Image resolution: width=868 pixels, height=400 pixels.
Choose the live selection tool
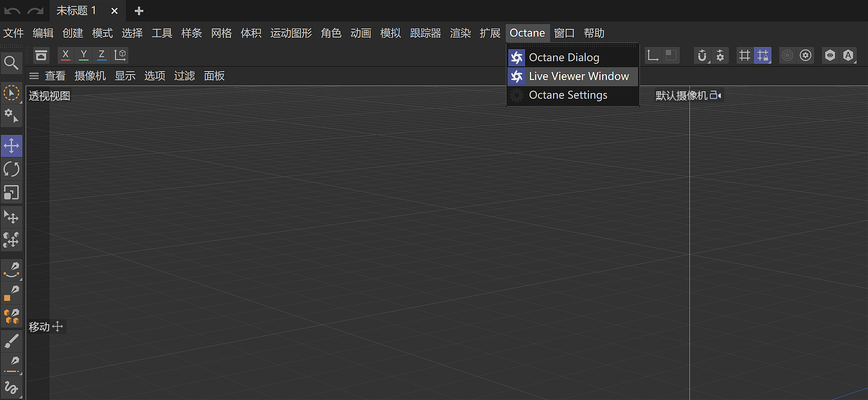[x=11, y=93]
